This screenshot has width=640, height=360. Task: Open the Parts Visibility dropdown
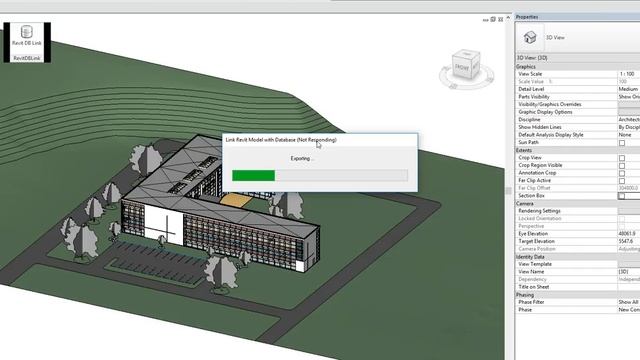coord(629,97)
